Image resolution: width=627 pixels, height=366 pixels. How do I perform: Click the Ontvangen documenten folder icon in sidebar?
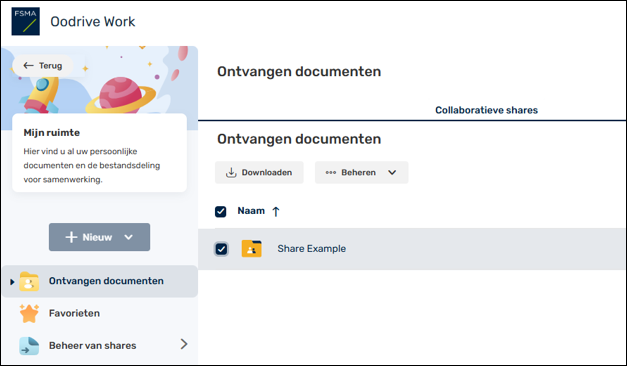(29, 281)
